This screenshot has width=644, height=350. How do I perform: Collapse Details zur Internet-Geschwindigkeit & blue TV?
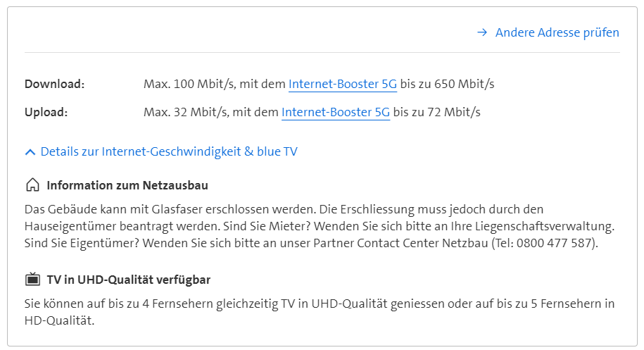(169, 151)
